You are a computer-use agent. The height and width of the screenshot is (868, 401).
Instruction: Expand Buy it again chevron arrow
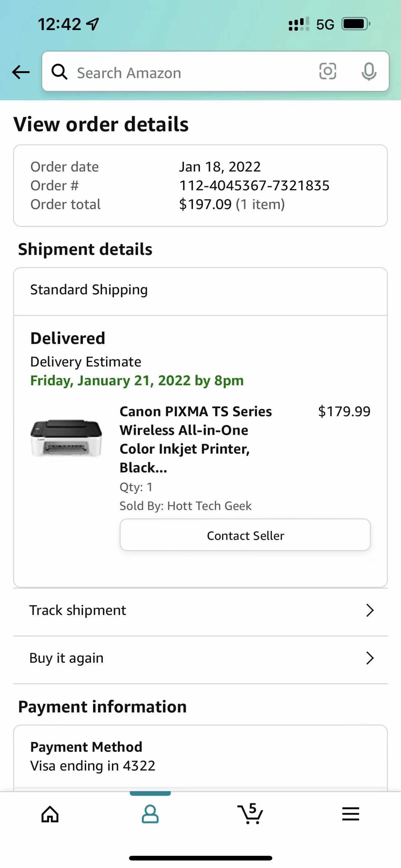[x=370, y=658]
